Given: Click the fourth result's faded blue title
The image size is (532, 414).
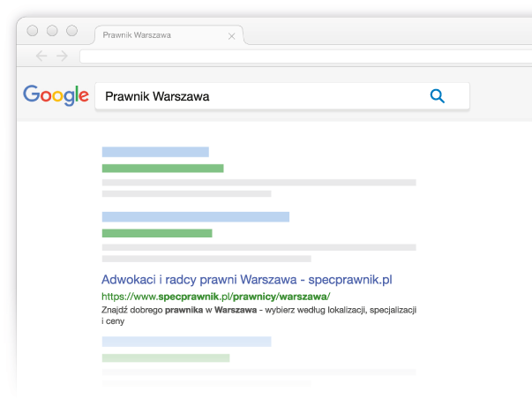Looking at the screenshot, I should (187, 342).
